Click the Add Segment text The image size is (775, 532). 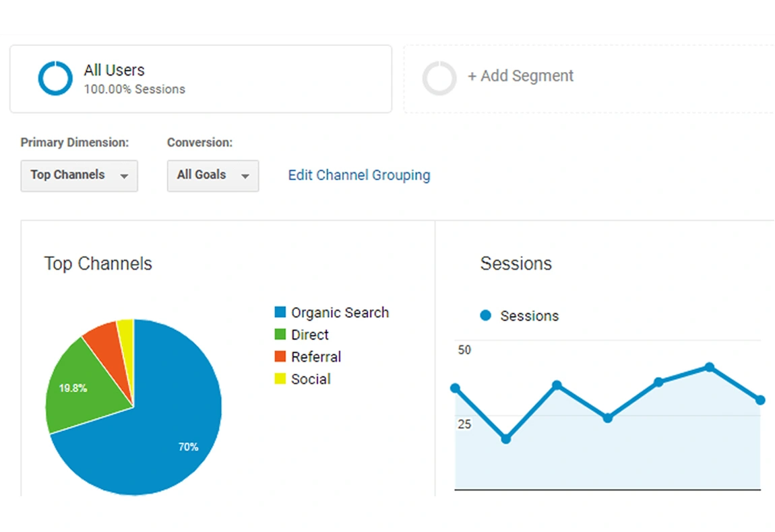[520, 76]
